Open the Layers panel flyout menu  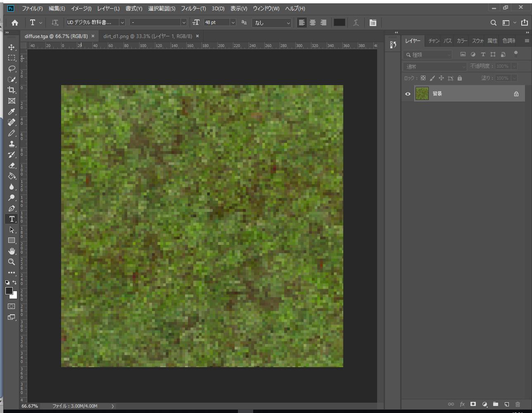click(527, 40)
